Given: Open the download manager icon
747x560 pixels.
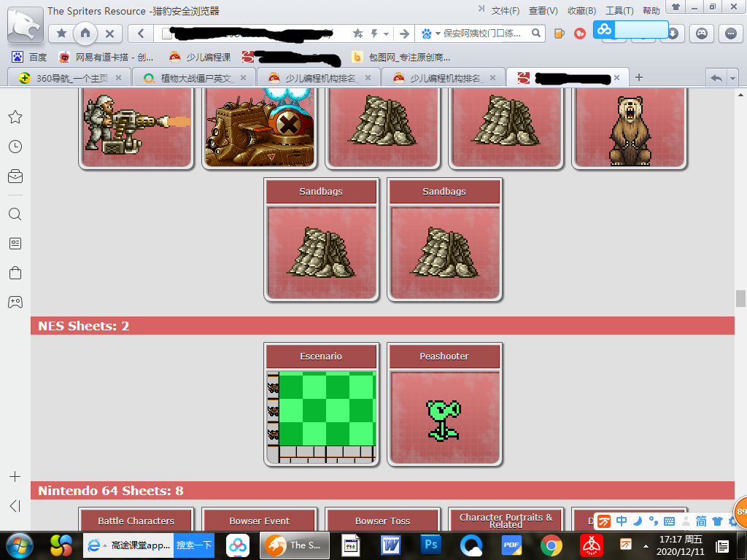Looking at the screenshot, I should tap(673, 34).
